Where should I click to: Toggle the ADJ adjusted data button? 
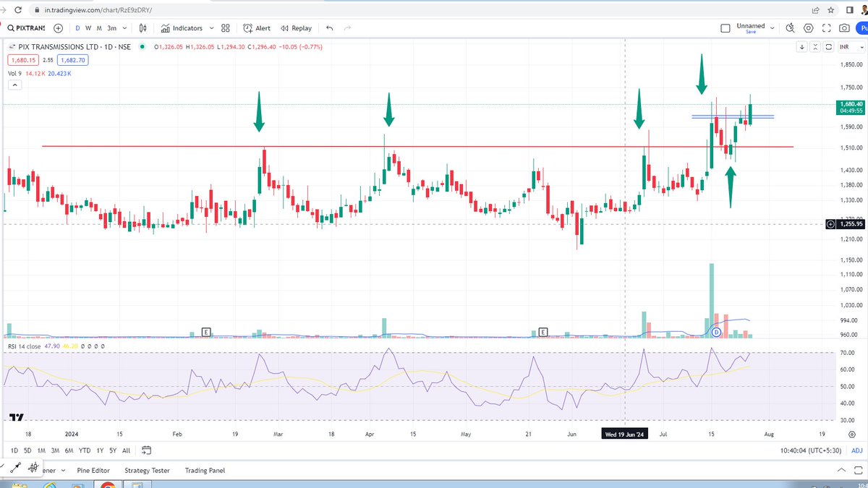point(856,450)
